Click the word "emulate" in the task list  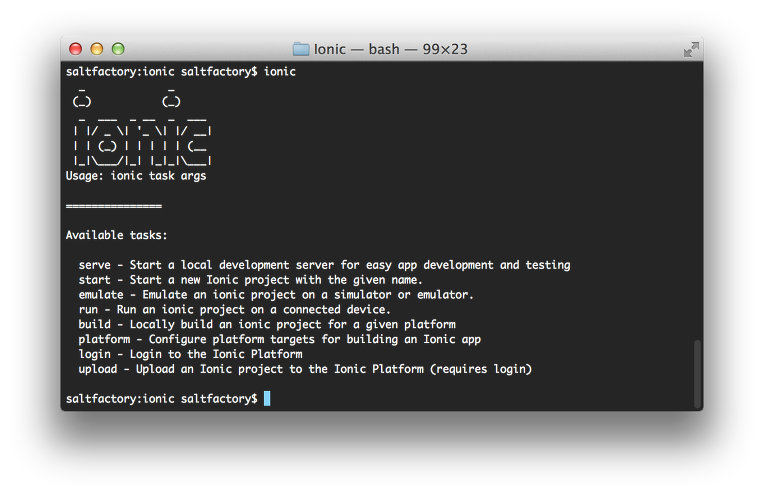pos(101,295)
